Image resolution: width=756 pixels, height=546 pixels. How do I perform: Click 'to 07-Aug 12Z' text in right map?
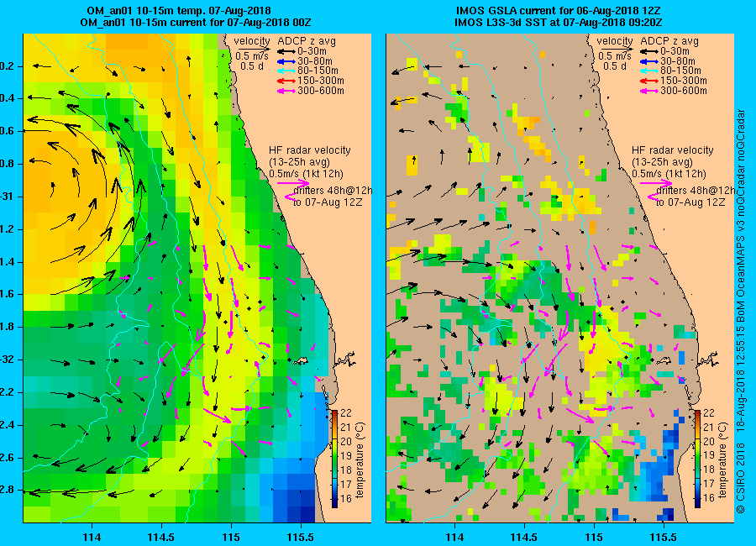[x=690, y=202]
